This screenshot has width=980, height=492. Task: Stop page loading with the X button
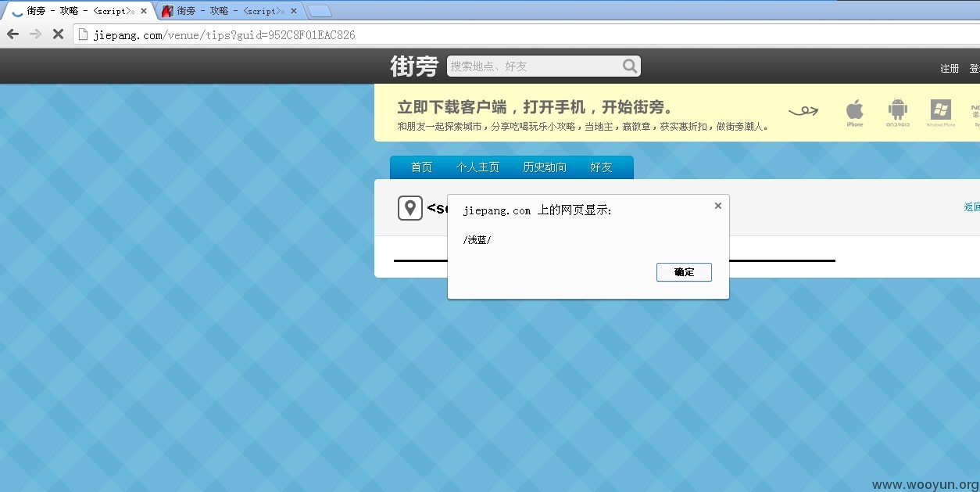tap(58, 34)
